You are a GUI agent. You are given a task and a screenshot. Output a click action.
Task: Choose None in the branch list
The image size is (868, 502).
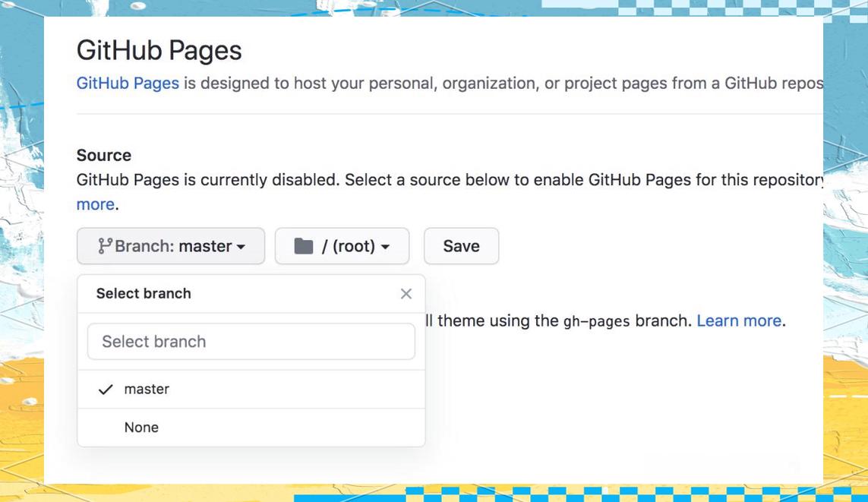pos(251,428)
